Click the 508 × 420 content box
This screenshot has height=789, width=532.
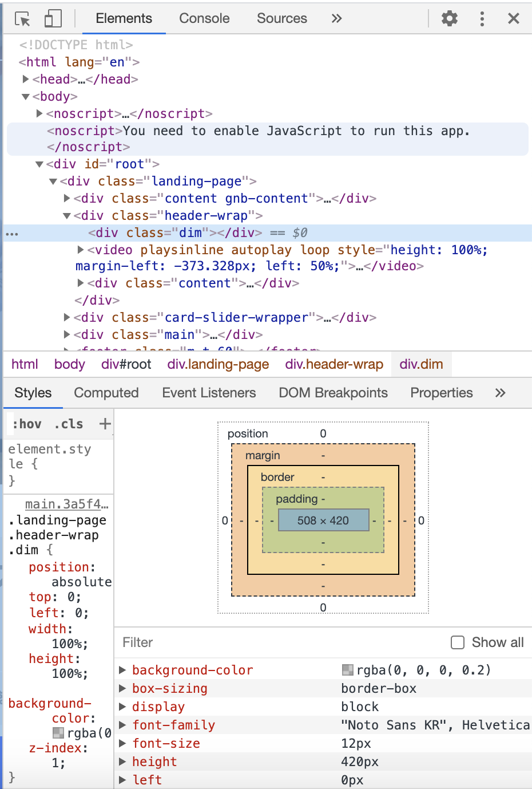323,520
